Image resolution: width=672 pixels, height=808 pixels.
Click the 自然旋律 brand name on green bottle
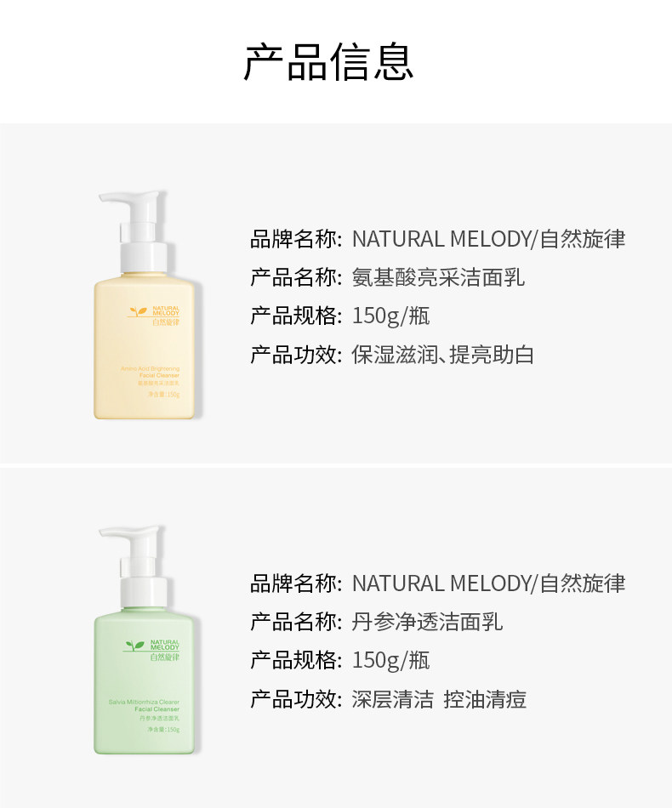point(165,657)
